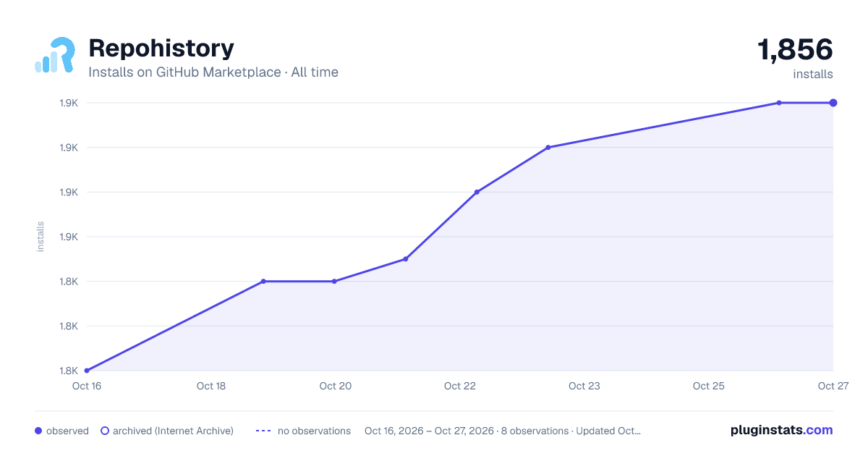Select the data point at Oct 20
The width and height of the screenshot is (868, 456).
pos(334,281)
